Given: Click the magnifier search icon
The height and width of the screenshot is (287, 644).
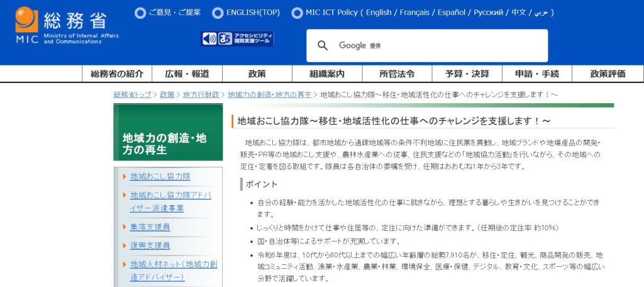Looking at the screenshot, I should click(x=323, y=46).
